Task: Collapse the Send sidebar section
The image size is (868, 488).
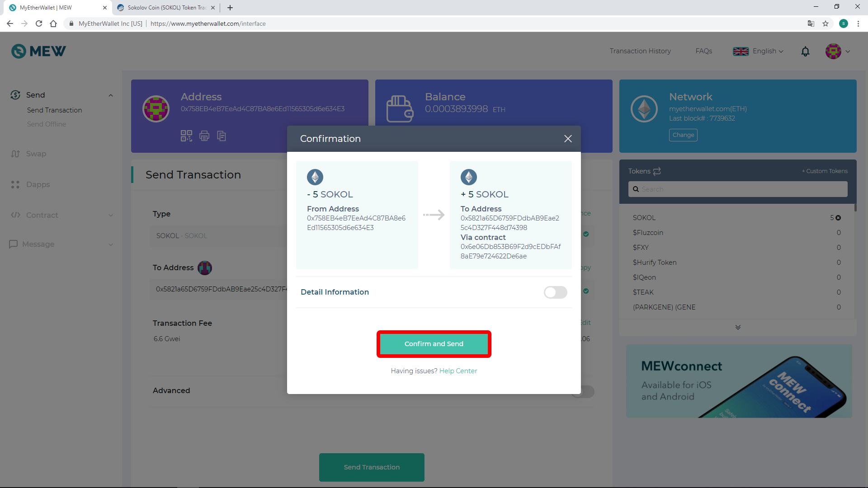Action: 111,95
